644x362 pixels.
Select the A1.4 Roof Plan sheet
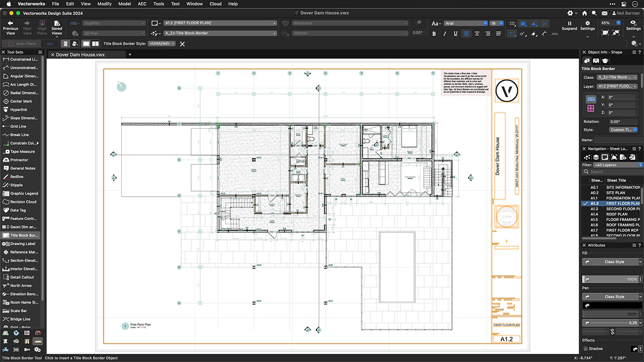616,214
